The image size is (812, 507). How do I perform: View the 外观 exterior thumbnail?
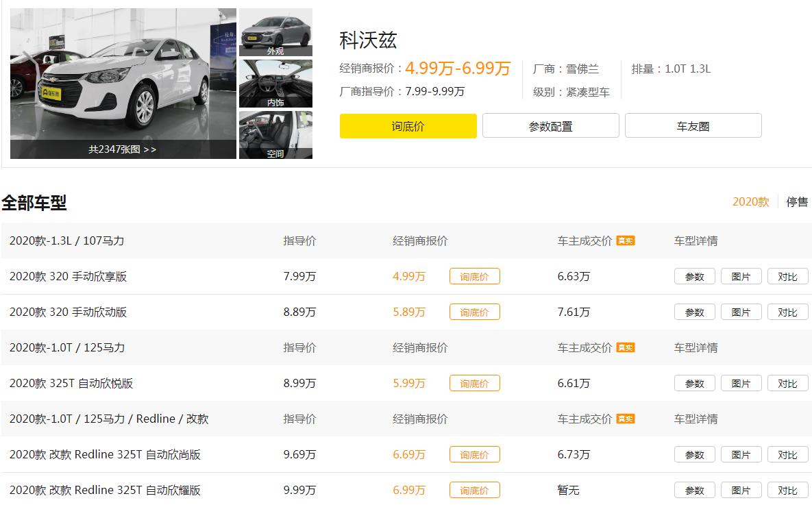[275, 32]
